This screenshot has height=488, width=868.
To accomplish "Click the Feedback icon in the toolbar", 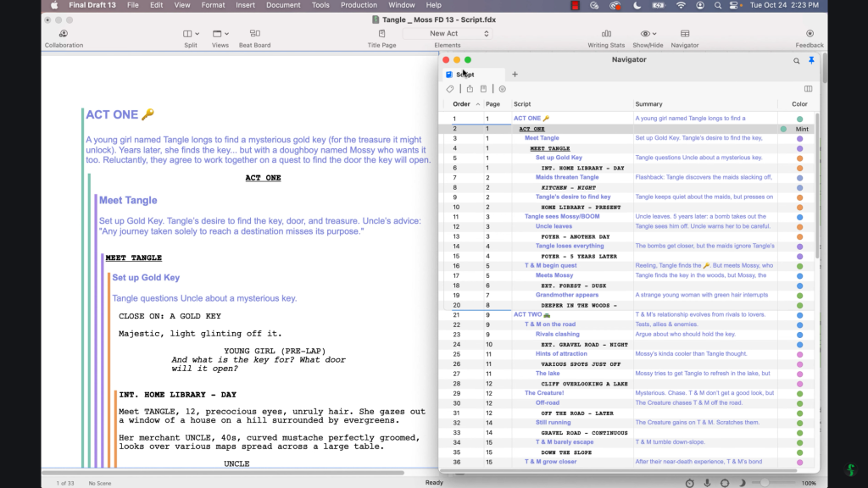I will pyautogui.click(x=810, y=34).
